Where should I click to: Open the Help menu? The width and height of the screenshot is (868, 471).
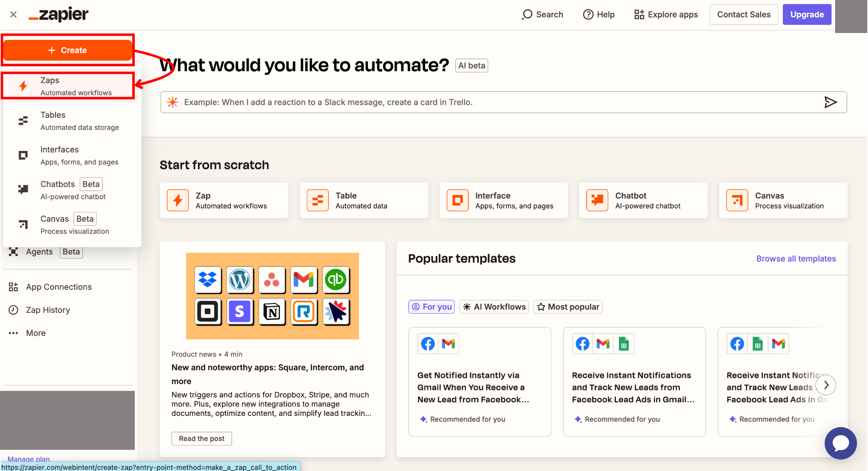(x=599, y=14)
